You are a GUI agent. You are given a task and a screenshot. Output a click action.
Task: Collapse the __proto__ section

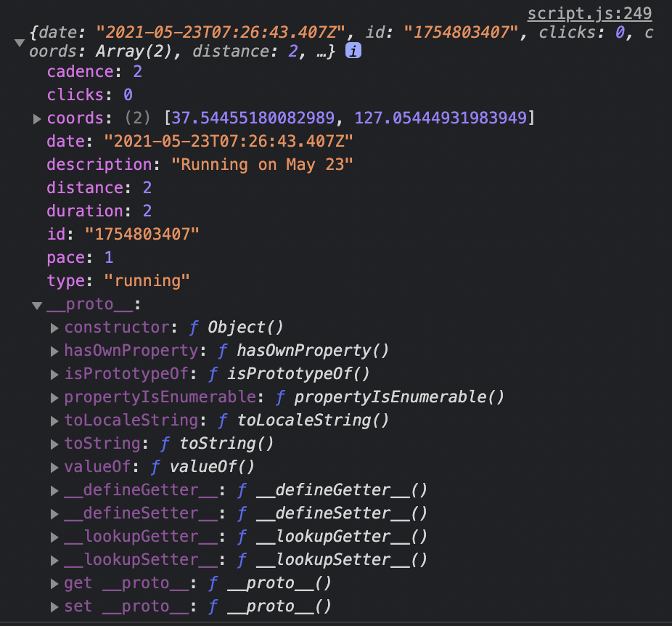37,304
